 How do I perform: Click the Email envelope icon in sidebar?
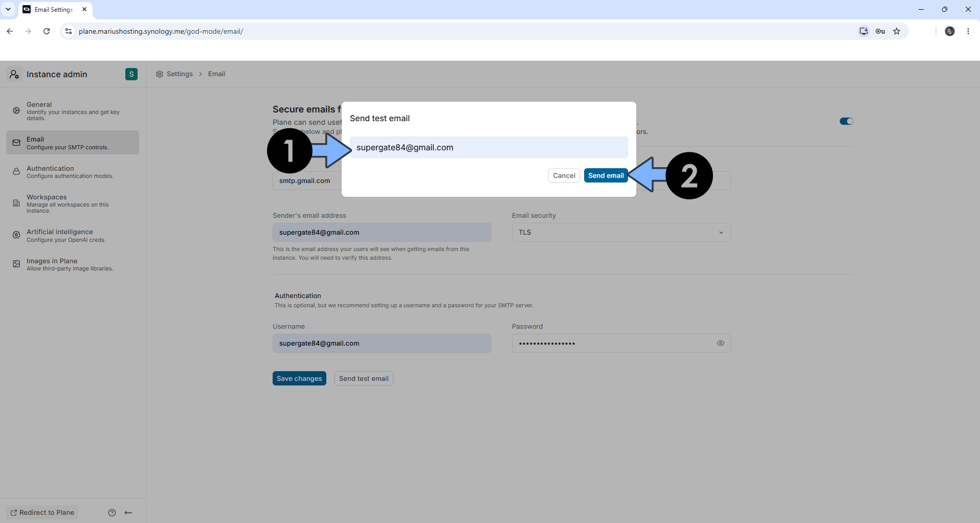click(16, 143)
